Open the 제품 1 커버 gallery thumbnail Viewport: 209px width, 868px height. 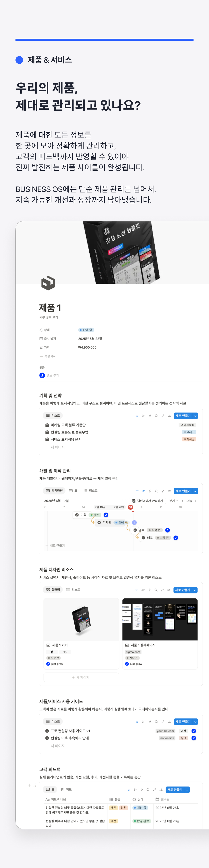(81, 619)
